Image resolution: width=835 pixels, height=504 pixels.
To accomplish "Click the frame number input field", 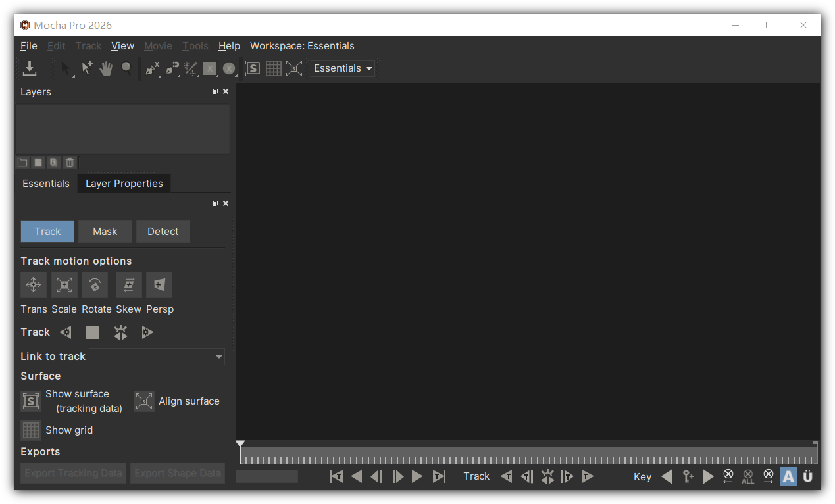I will click(266, 476).
